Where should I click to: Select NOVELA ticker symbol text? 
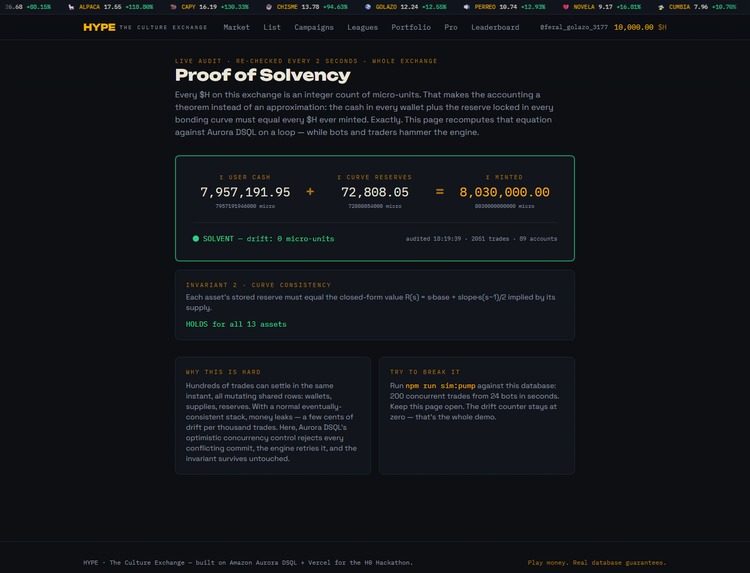click(x=584, y=7)
